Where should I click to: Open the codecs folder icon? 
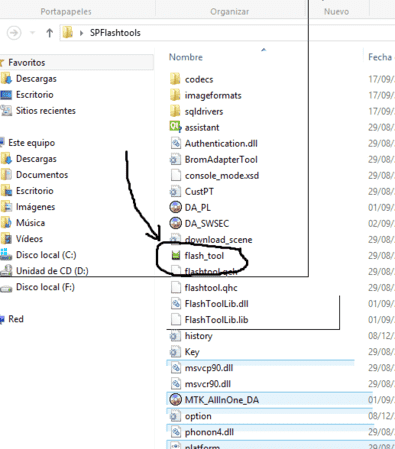[x=175, y=79]
